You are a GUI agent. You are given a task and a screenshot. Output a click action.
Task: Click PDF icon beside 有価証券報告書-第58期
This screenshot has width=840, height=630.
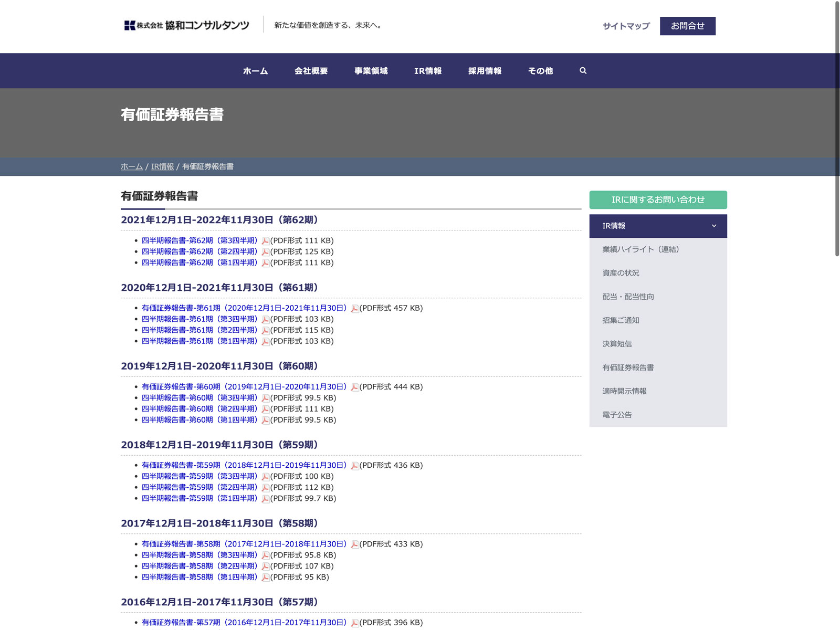coord(355,544)
